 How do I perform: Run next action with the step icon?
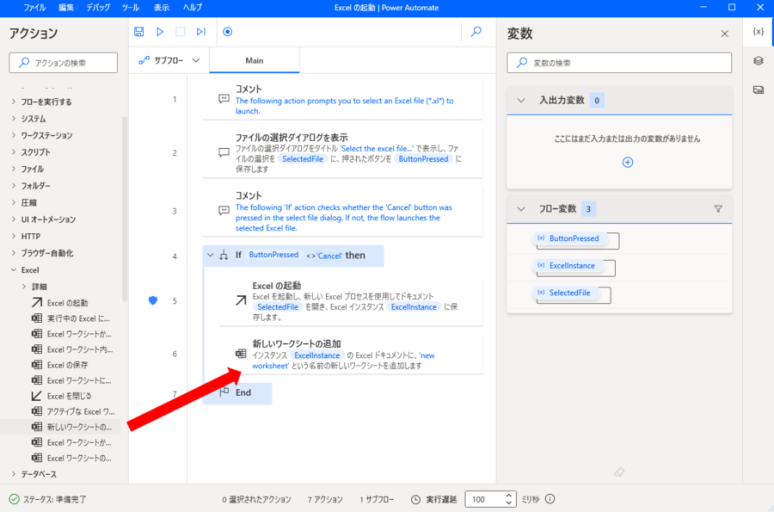pyautogui.click(x=200, y=32)
